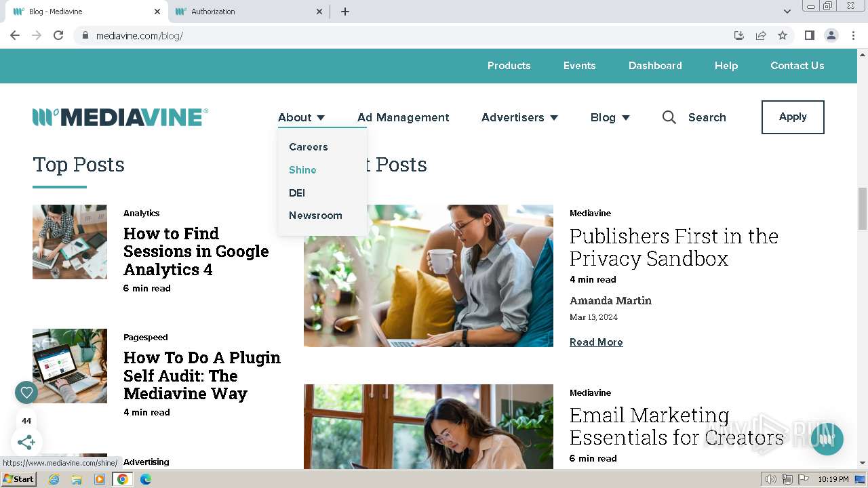Click the browser back arrow
The width and height of the screenshot is (868, 488).
point(15,35)
